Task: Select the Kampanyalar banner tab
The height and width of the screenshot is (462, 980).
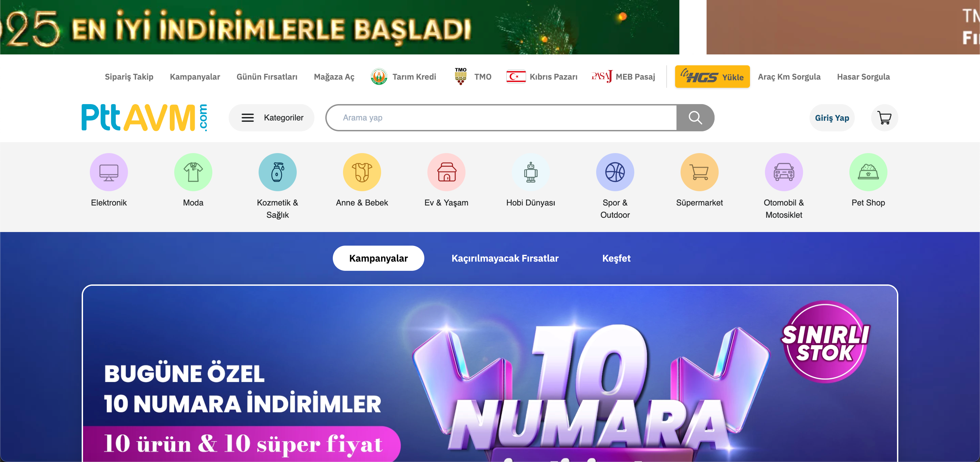Action: point(378,258)
